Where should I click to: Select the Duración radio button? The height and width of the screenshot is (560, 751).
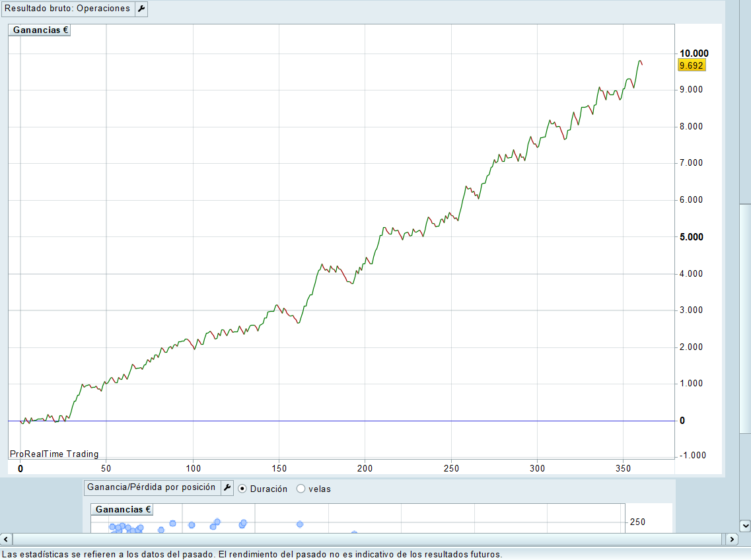click(x=242, y=489)
